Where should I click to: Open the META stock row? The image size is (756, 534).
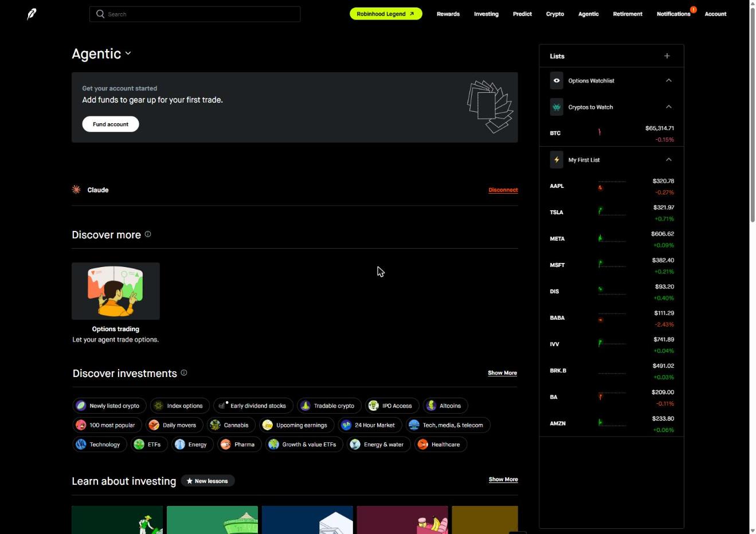click(612, 239)
